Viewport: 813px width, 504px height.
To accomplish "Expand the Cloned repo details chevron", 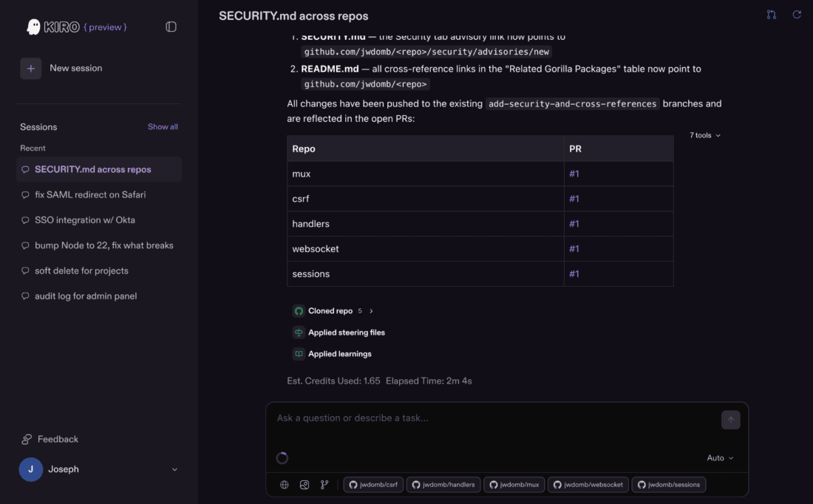I will [371, 311].
